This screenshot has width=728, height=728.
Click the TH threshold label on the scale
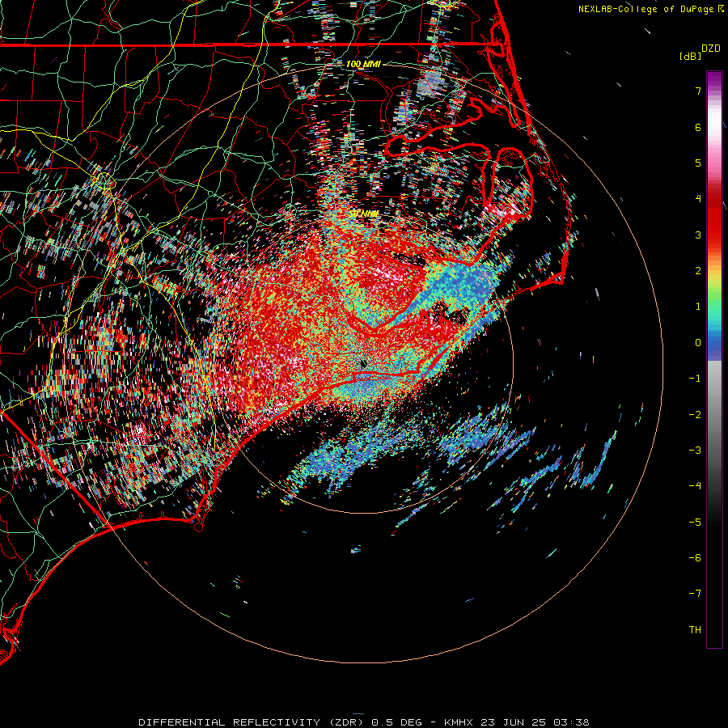coord(695,630)
